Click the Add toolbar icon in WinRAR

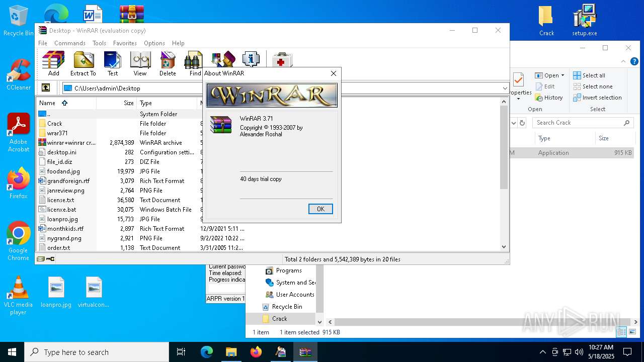[53, 63]
